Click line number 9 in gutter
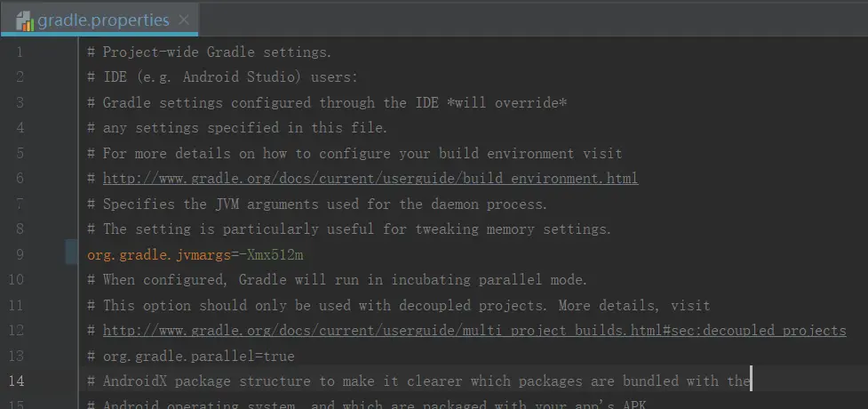The width and height of the screenshot is (868, 409). (x=20, y=255)
